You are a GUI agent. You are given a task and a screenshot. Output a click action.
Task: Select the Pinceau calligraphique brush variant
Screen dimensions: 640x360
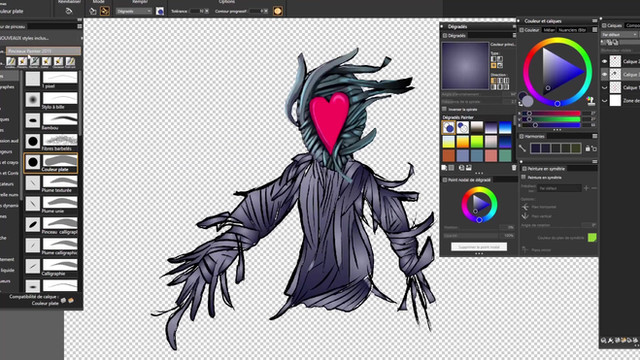coord(51,225)
